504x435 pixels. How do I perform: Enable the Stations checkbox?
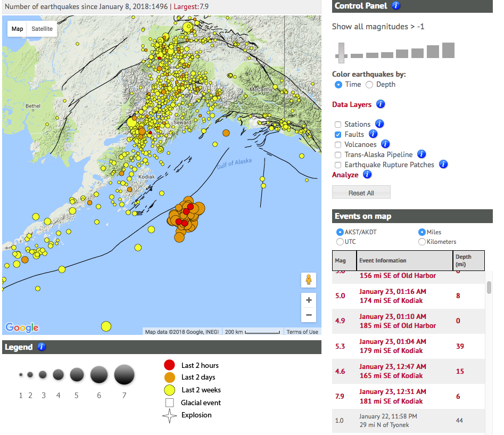(x=338, y=124)
